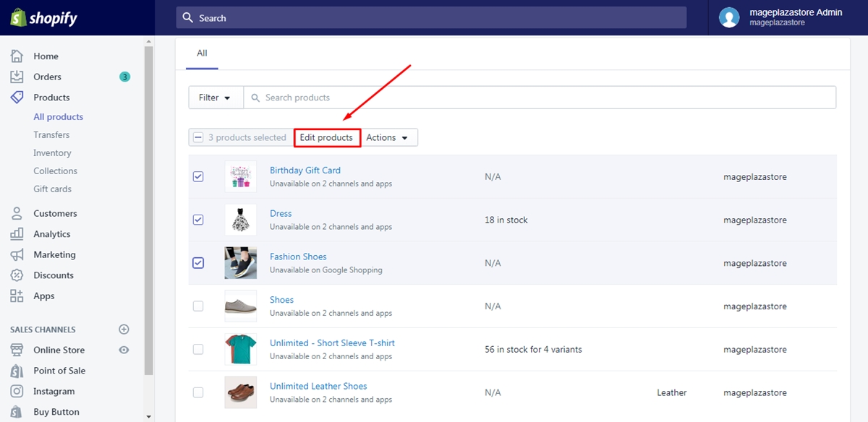Click the Apps grid icon
Screen dimensions: 868x422
click(17, 296)
